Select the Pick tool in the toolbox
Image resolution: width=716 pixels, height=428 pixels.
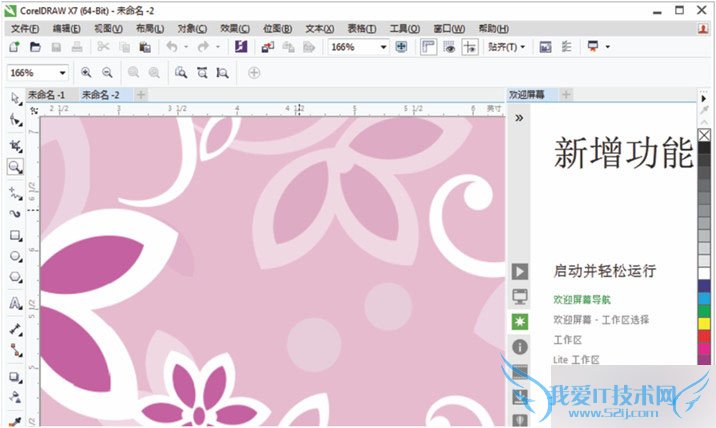tap(15, 98)
